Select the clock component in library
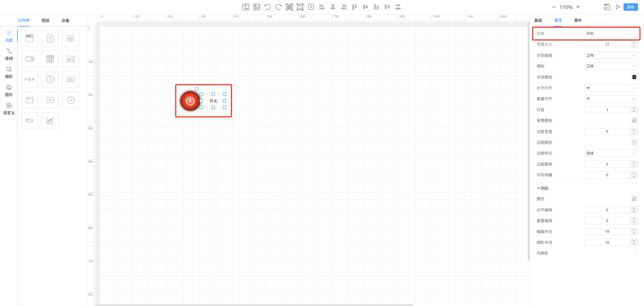This screenshot has height=306, width=644. coord(50,80)
